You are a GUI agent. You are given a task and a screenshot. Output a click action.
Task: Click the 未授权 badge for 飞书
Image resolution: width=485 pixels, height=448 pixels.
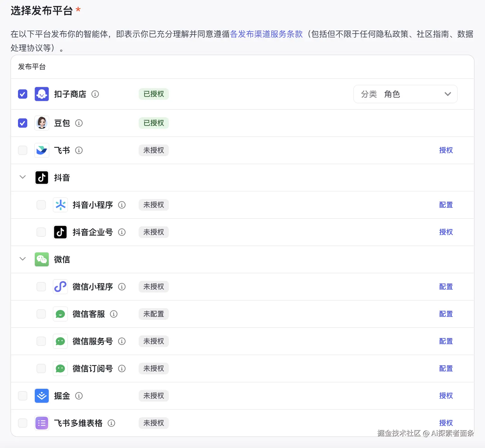[154, 150]
